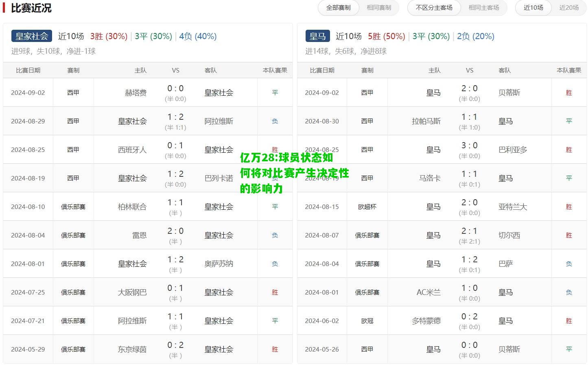
Task: Click 负 result of 巴萨 match
Action: point(569,264)
